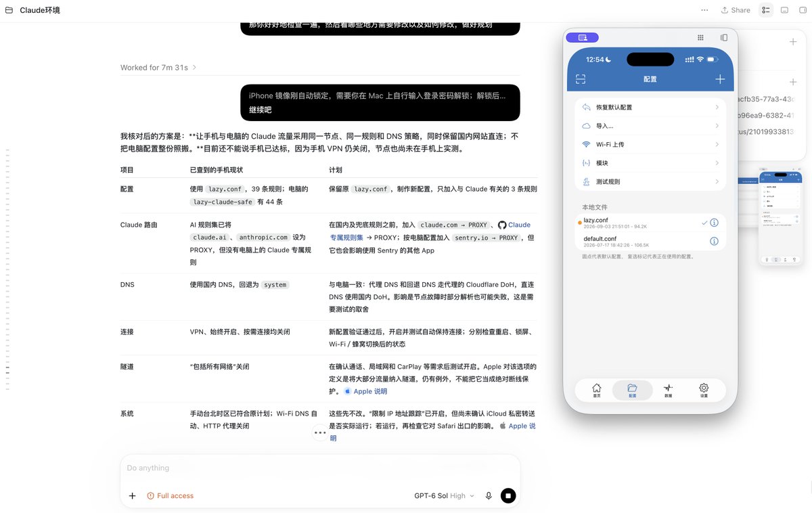Toggle the bottom panel layout icon
Image resolution: width=812 pixels, height=513 pixels.
[784, 10]
